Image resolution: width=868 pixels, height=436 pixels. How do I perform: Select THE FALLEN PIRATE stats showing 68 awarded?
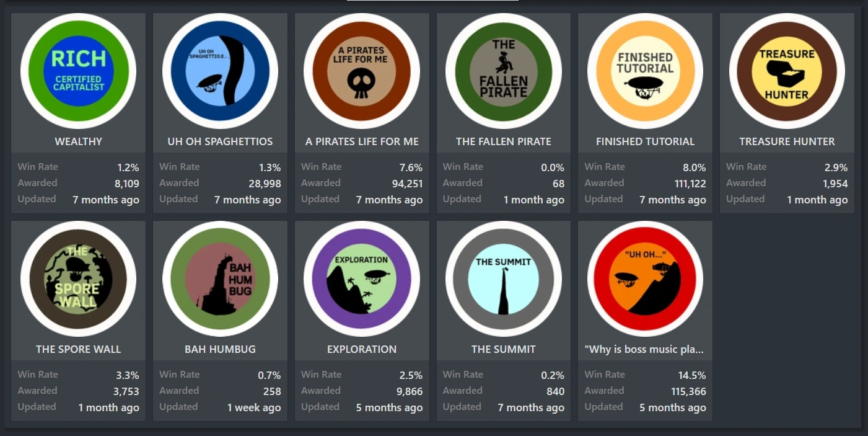point(504,183)
